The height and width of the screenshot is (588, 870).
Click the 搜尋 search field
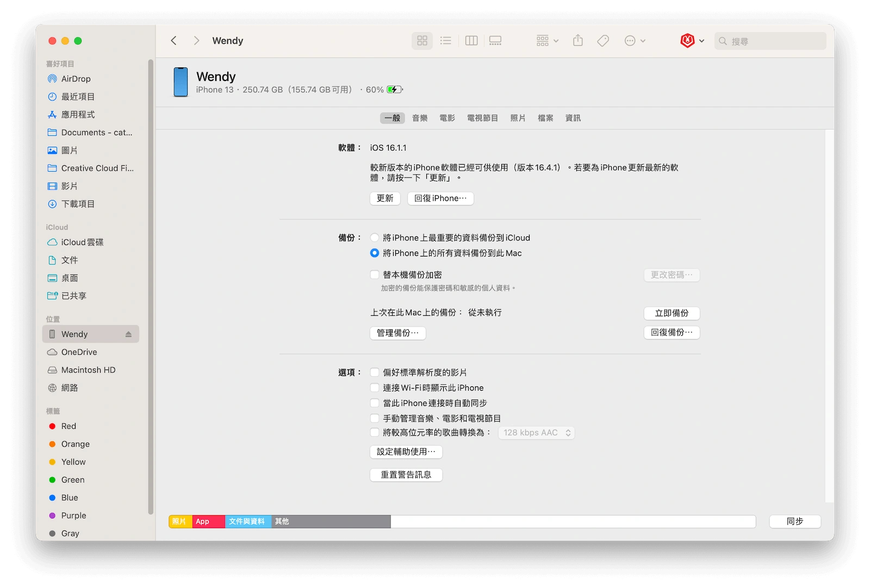pos(770,41)
